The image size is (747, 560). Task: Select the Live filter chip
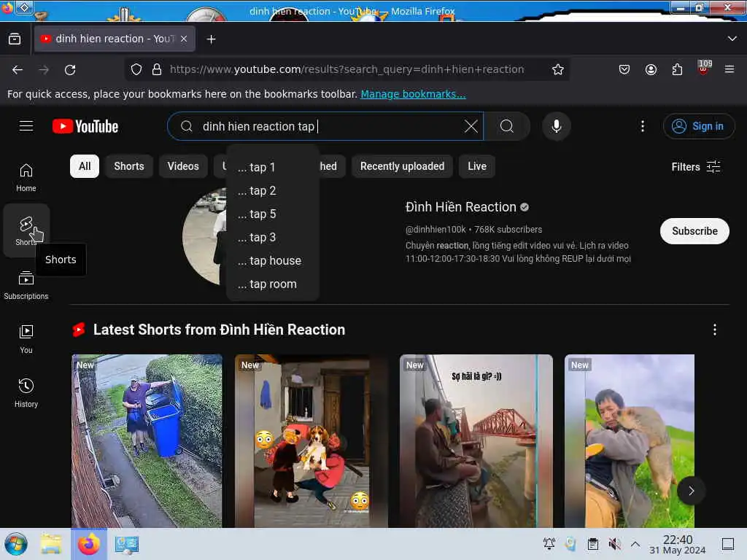pyautogui.click(x=477, y=166)
